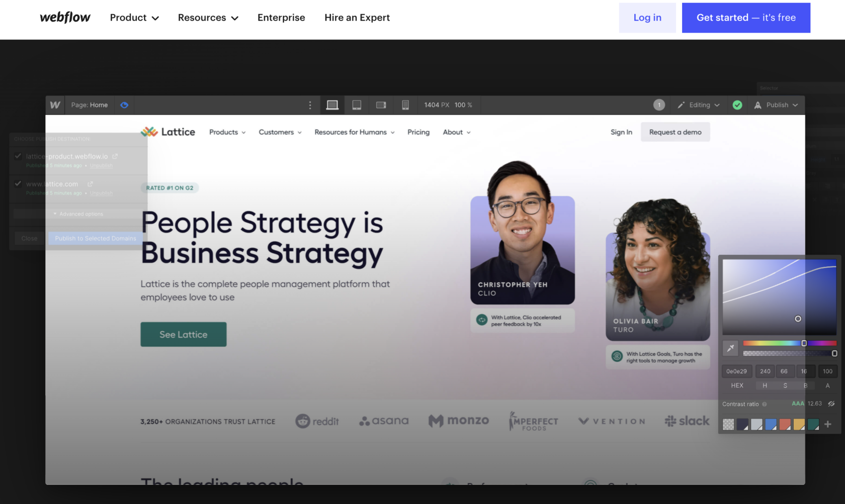Select the blue color swatch
This screenshot has height=504, width=845.
tap(771, 424)
